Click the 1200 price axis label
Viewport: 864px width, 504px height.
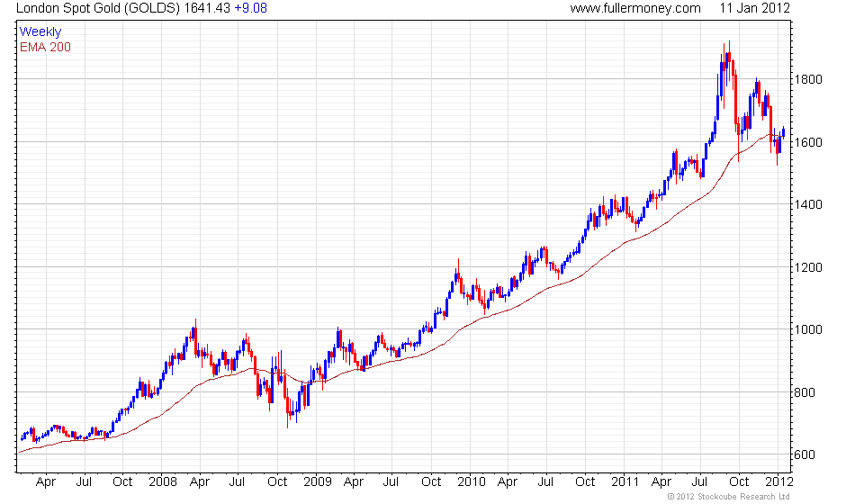coord(808,267)
